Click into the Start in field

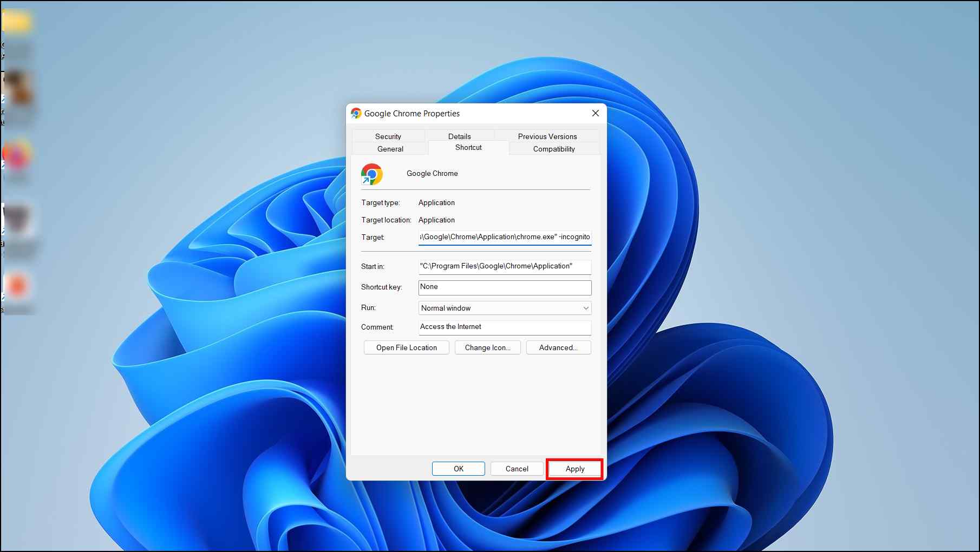(505, 266)
